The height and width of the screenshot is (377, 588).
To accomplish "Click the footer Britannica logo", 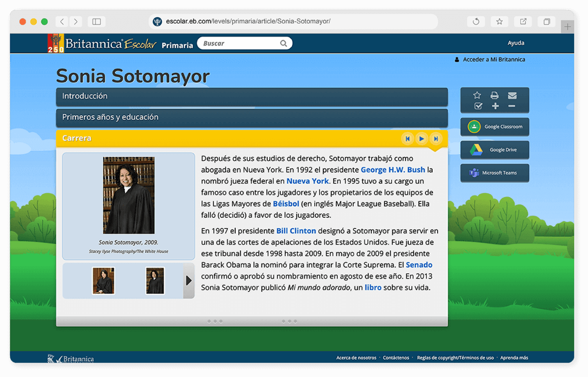I will pos(71,358).
